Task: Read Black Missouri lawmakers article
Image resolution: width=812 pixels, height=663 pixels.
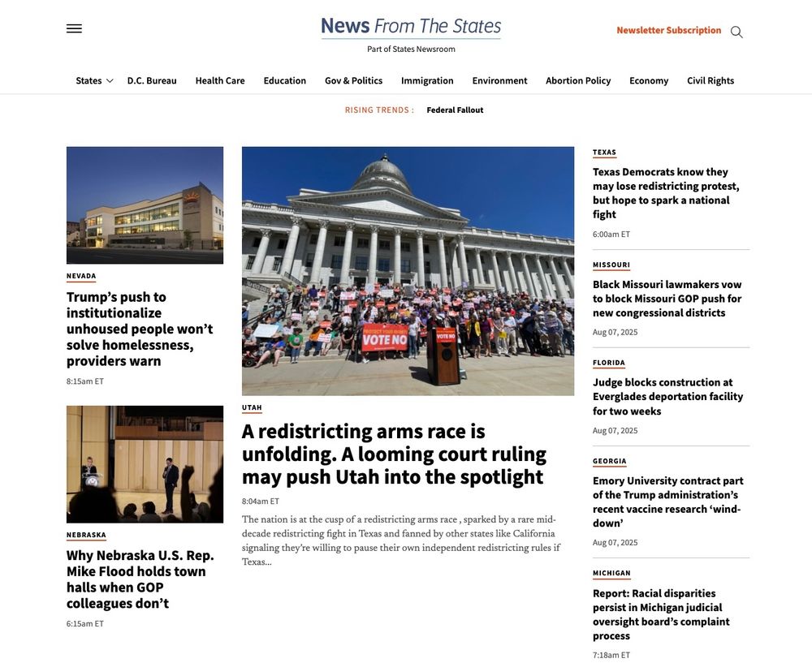Action: click(667, 299)
